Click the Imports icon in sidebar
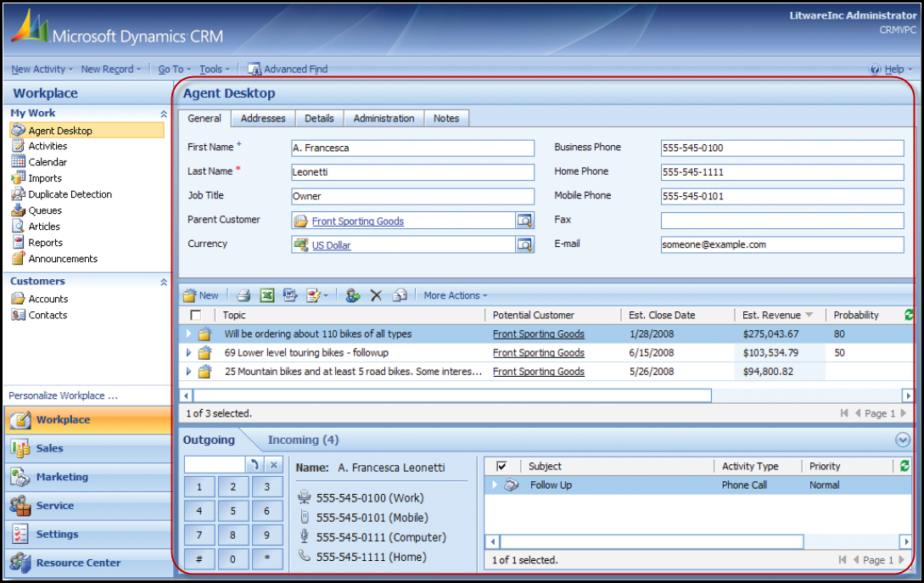 [19, 178]
